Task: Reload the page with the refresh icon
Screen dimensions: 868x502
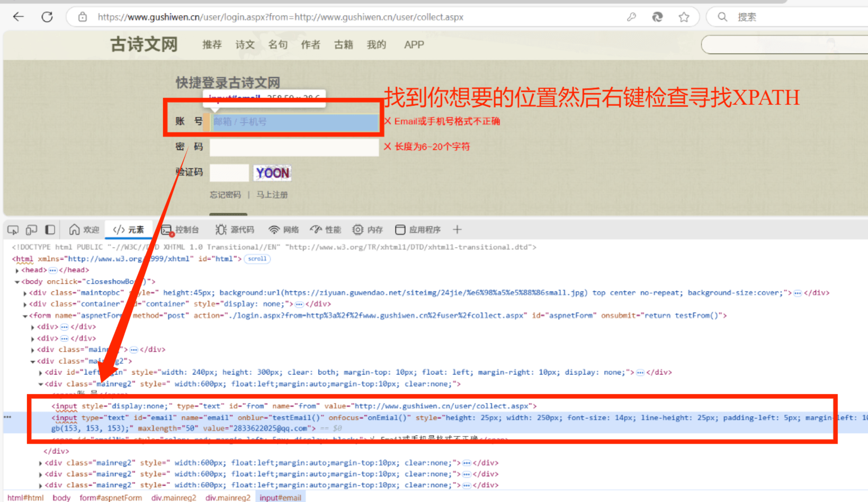Action: (47, 17)
